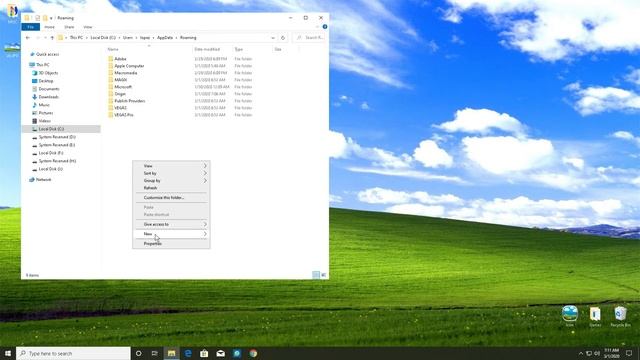Open the New submenu in context menu

pos(171,234)
